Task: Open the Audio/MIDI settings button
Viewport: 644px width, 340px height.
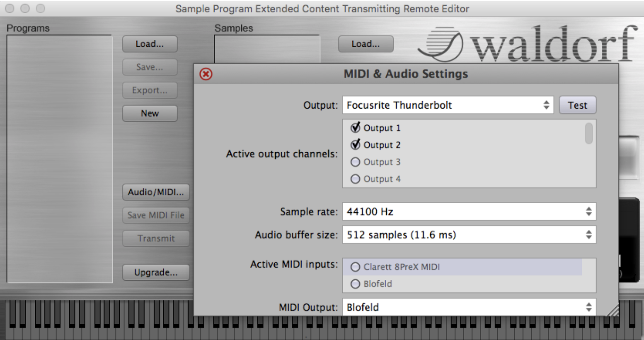Action: 156,192
